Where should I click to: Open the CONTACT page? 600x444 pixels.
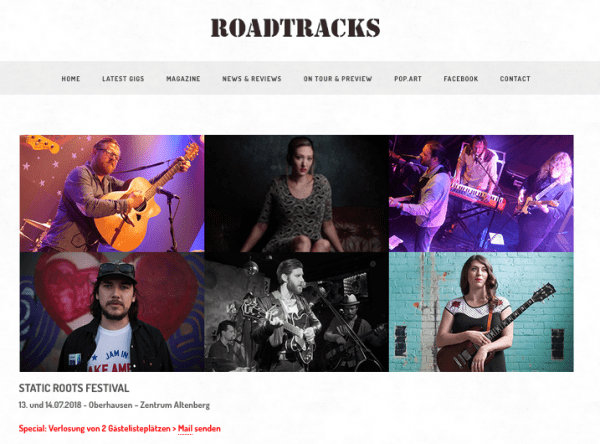515,78
